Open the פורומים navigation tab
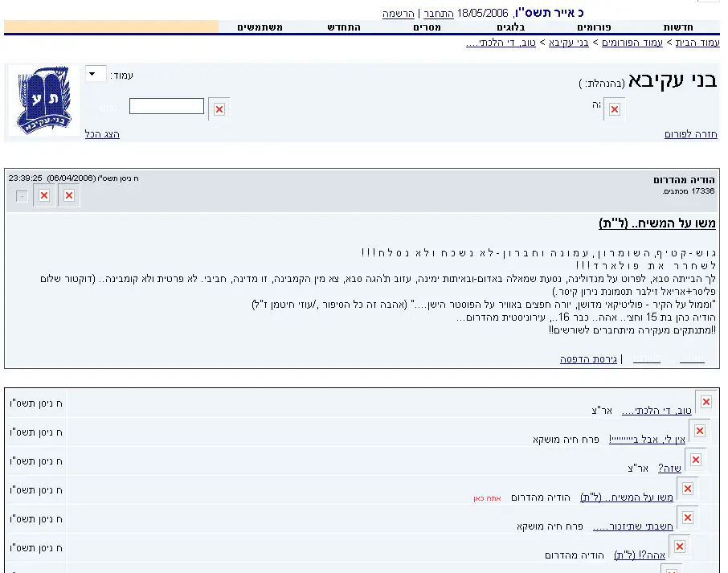 (594, 27)
